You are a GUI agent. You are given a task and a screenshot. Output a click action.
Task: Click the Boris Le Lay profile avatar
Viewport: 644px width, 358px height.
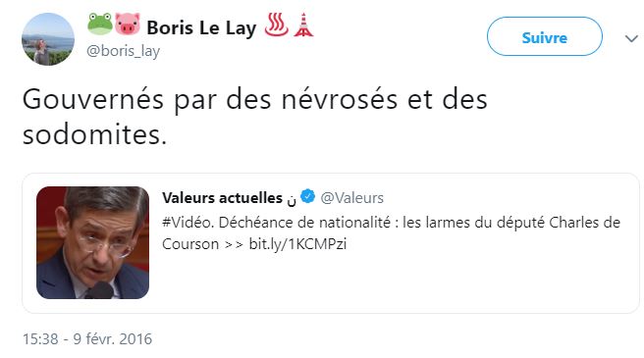(48, 39)
